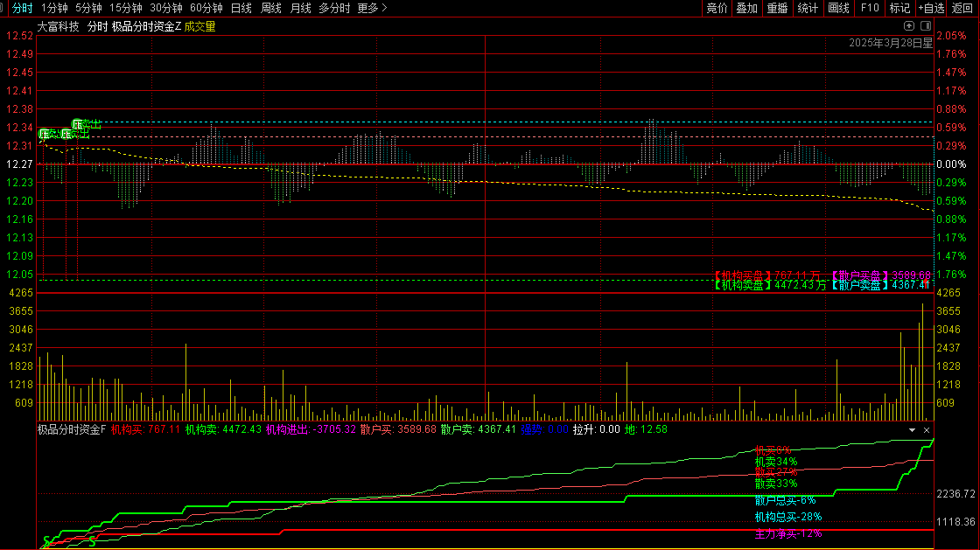The height and width of the screenshot is (550, 980).
Task: Click the 散卖33% legend label
Action: click(776, 484)
